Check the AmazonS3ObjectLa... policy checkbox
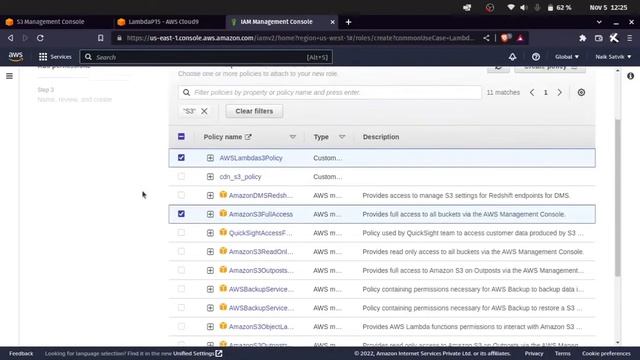The image size is (640, 360). pos(181,327)
